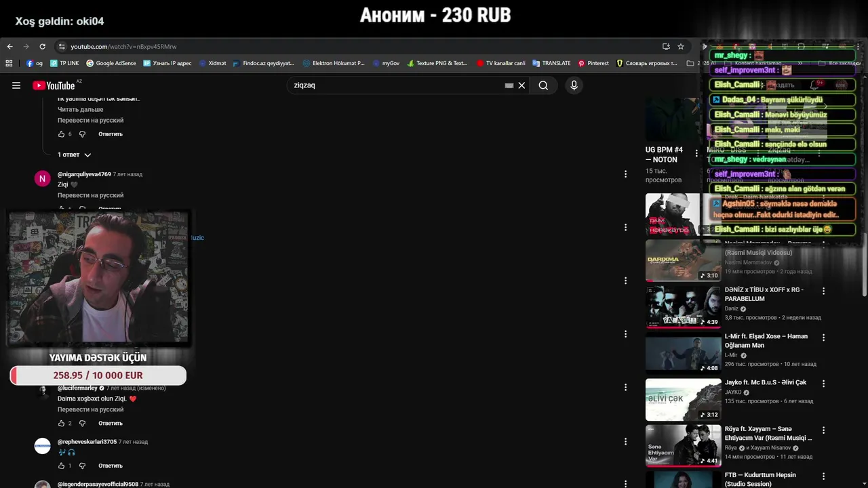Open more options for L-Mir video

[824, 337]
